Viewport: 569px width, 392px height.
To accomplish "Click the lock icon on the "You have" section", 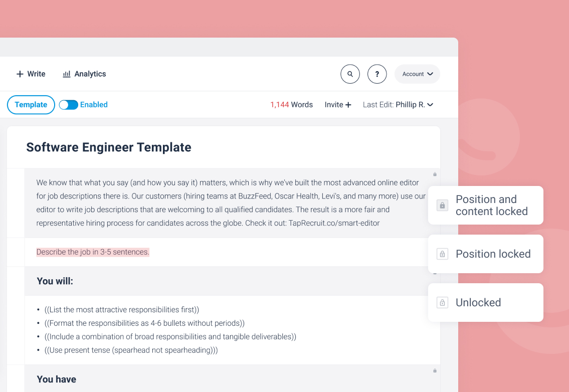I will pyautogui.click(x=435, y=371).
